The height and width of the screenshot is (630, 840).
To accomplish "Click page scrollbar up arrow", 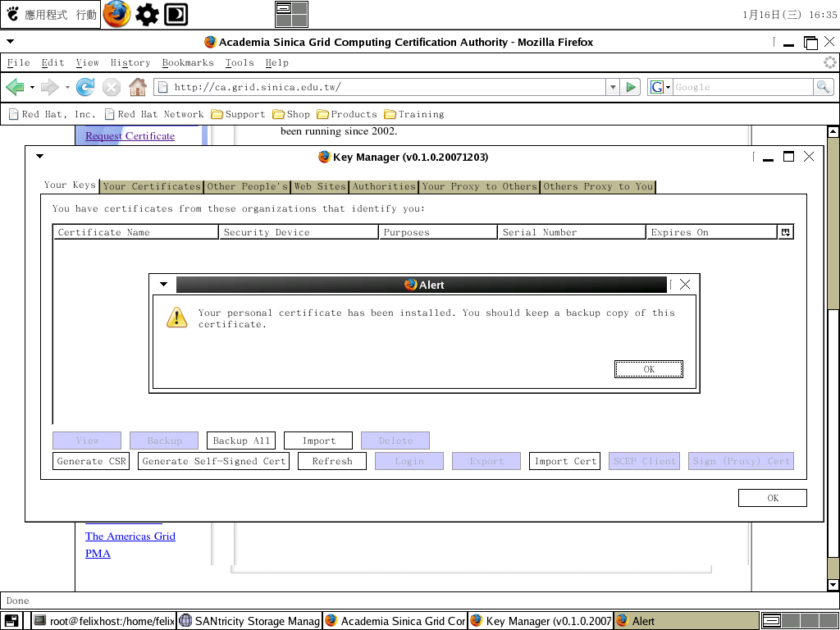I will click(x=833, y=130).
